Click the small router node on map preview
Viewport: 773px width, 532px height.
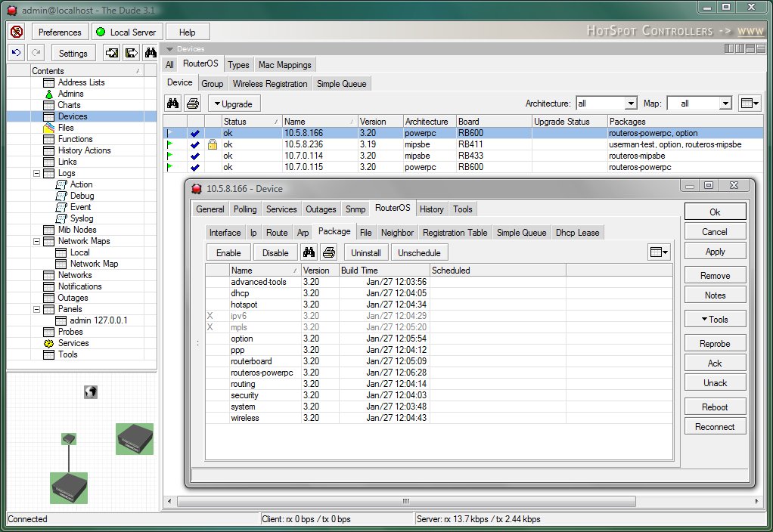pos(69,438)
